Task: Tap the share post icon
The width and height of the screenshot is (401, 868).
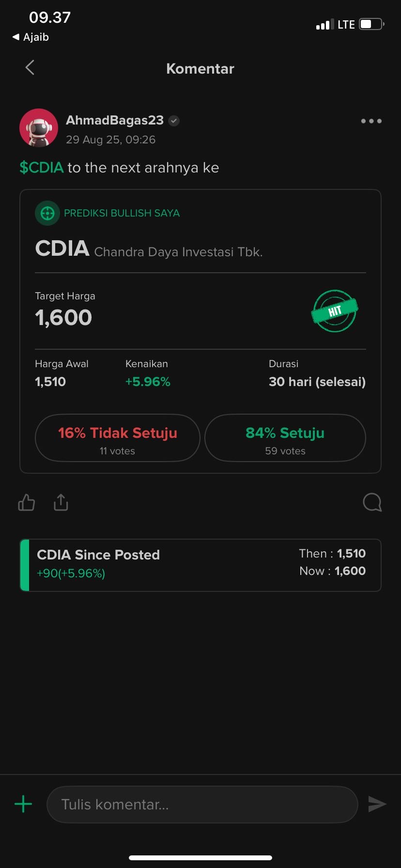Action: (61, 503)
